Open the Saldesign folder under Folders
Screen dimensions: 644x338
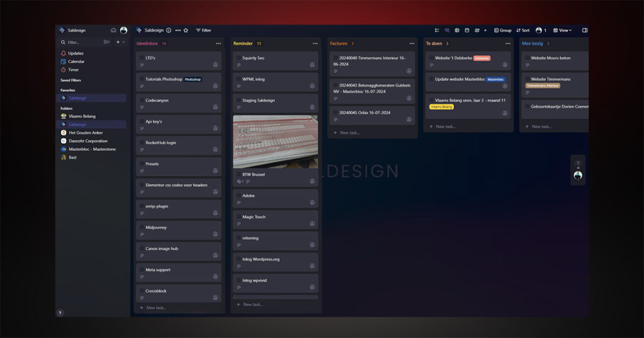point(91,124)
